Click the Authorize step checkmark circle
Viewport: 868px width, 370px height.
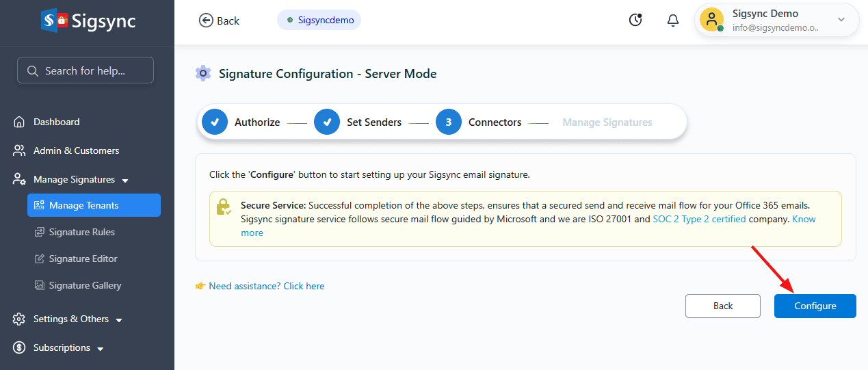pyautogui.click(x=215, y=122)
